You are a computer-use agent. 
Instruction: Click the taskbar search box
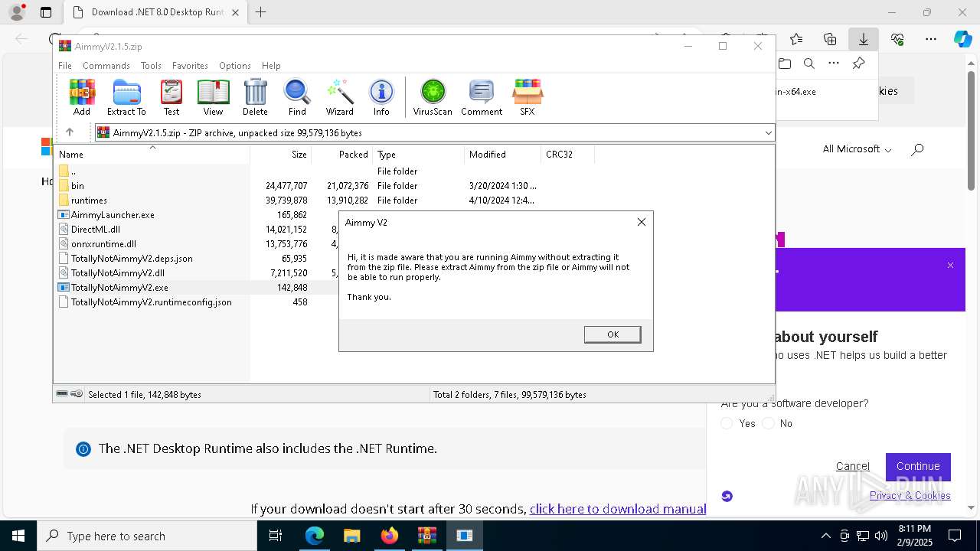[147, 536]
